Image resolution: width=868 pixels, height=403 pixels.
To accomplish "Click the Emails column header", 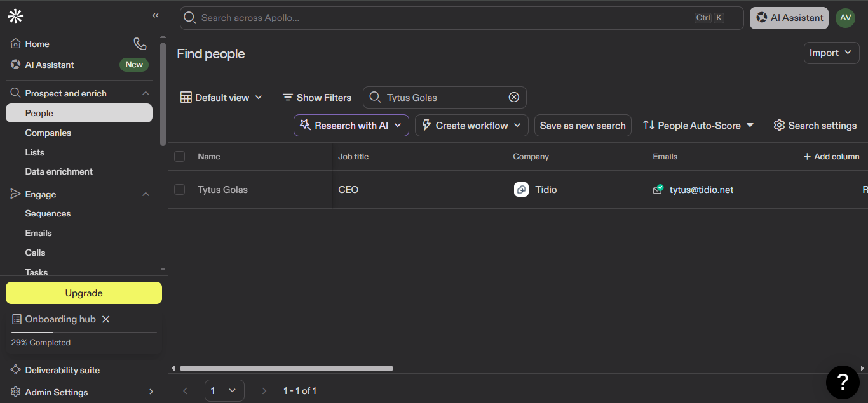I will point(665,156).
